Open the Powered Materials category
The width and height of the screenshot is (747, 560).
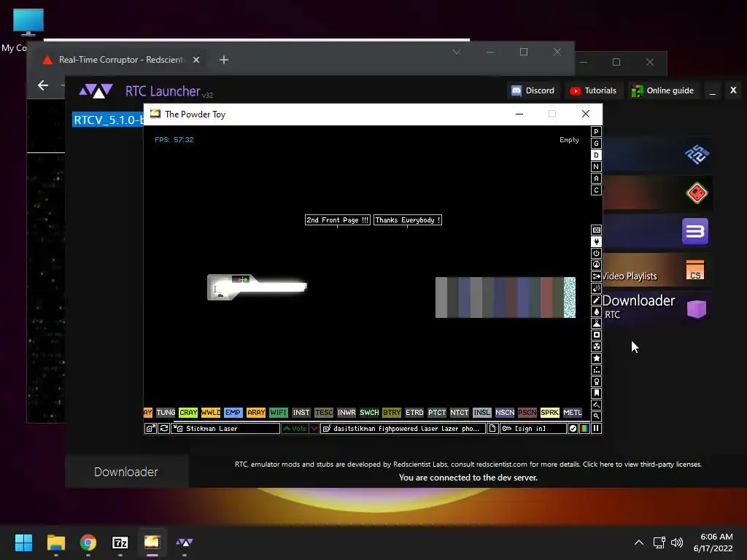596,253
